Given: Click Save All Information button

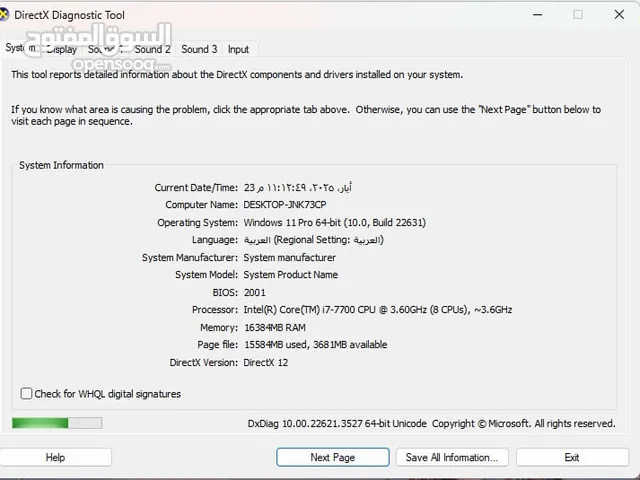Looking at the screenshot, I should [452, 457].
